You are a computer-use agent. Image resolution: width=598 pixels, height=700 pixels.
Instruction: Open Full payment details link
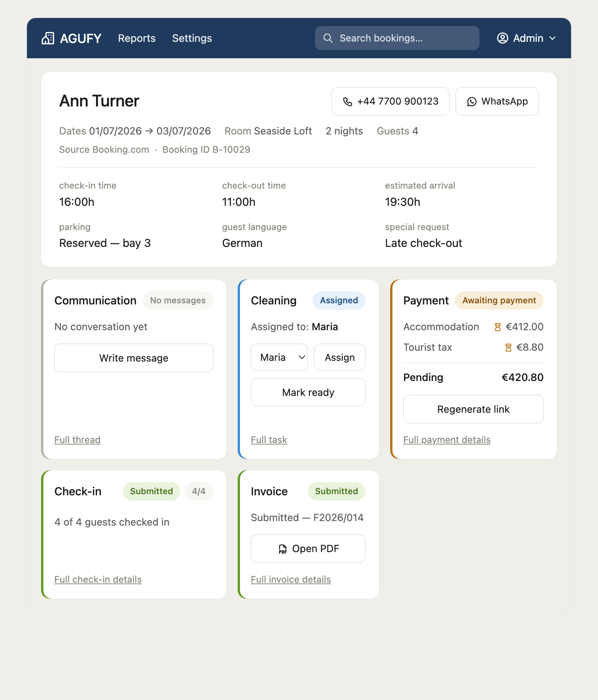click(447, 440)
